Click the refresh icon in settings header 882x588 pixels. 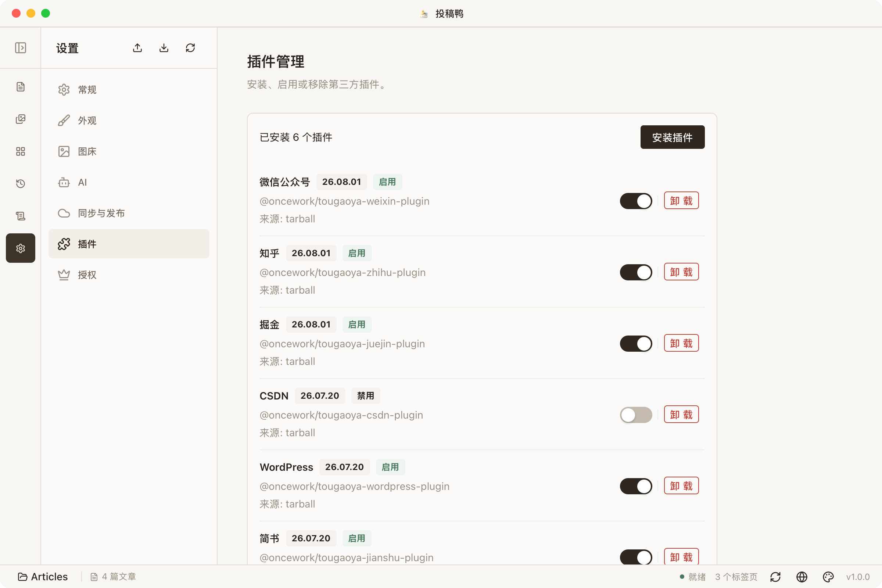point(190,48)
